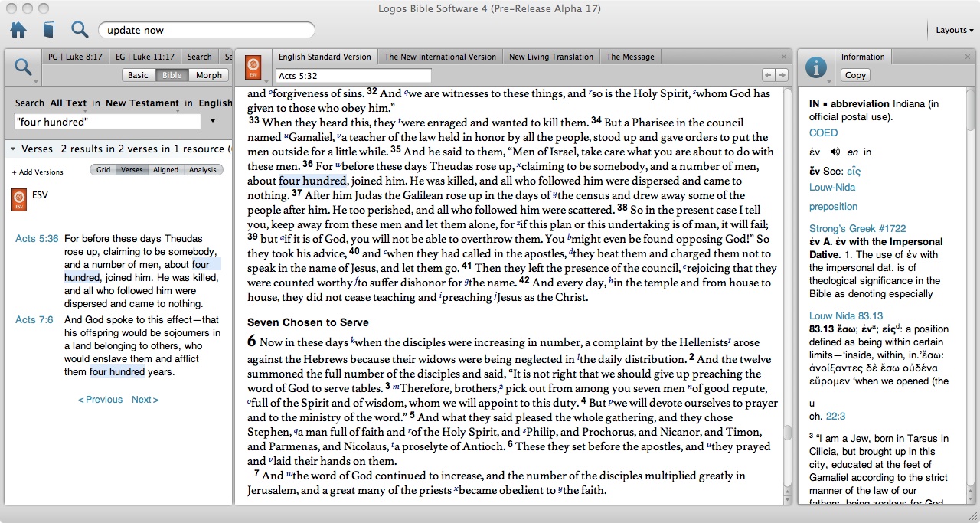Go to Previous results page
This screenshot has width=980, height=523.
pos(100,400)
